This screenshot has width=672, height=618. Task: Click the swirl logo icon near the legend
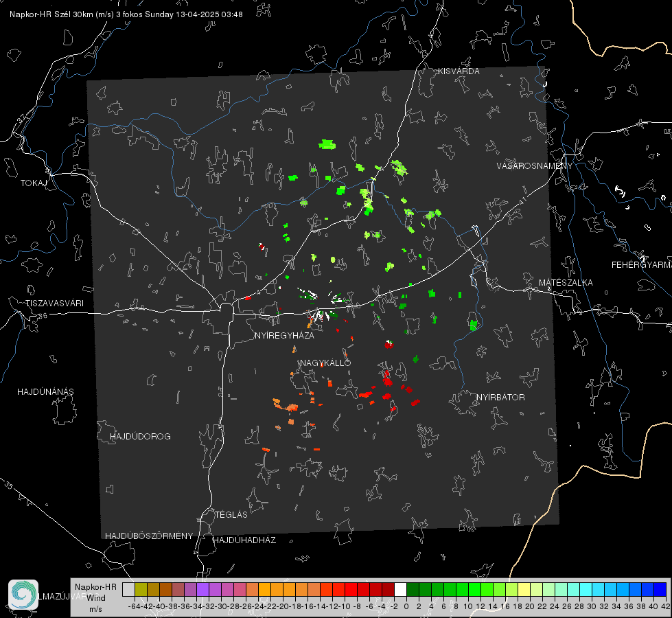(23, 595)
